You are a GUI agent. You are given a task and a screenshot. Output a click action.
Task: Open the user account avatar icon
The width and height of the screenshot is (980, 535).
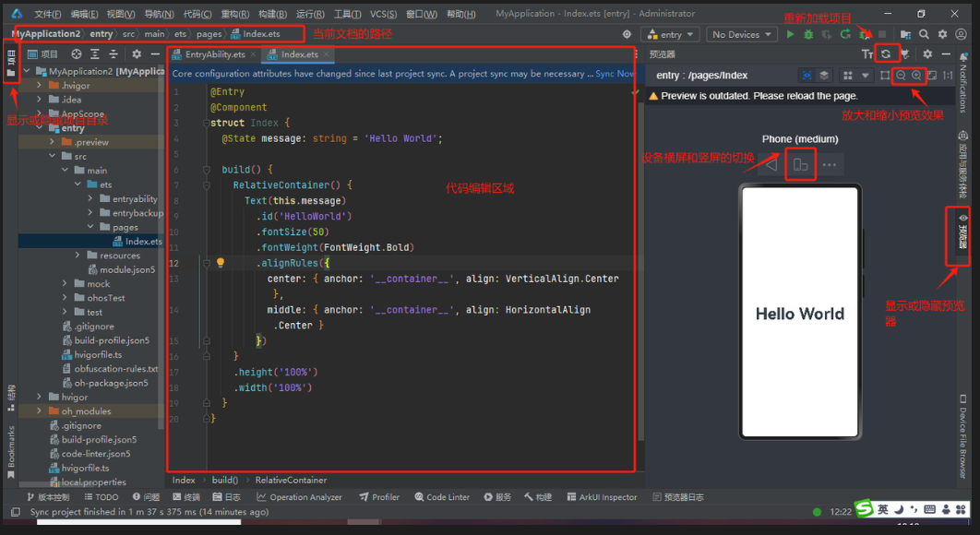(962, 34)
